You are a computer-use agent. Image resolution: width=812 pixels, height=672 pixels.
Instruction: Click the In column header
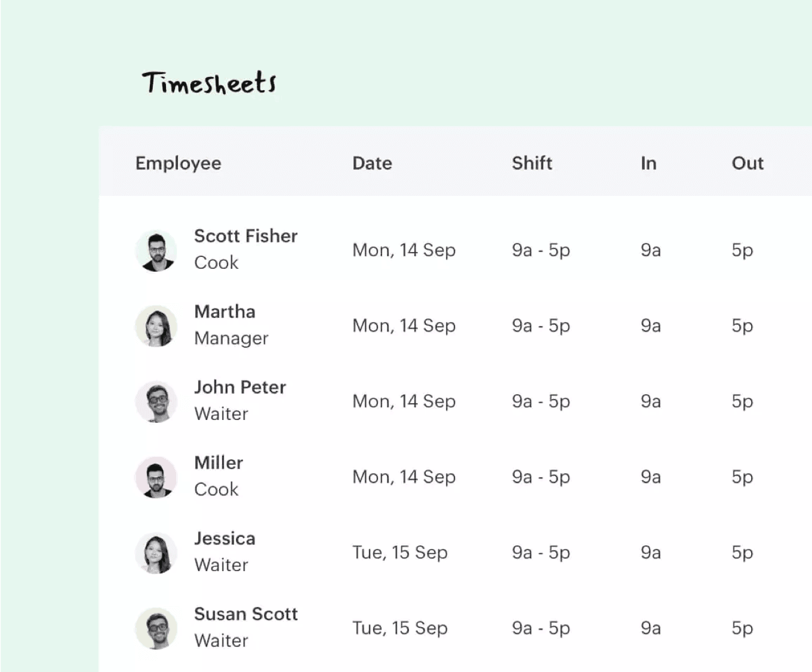pos(648,163)
